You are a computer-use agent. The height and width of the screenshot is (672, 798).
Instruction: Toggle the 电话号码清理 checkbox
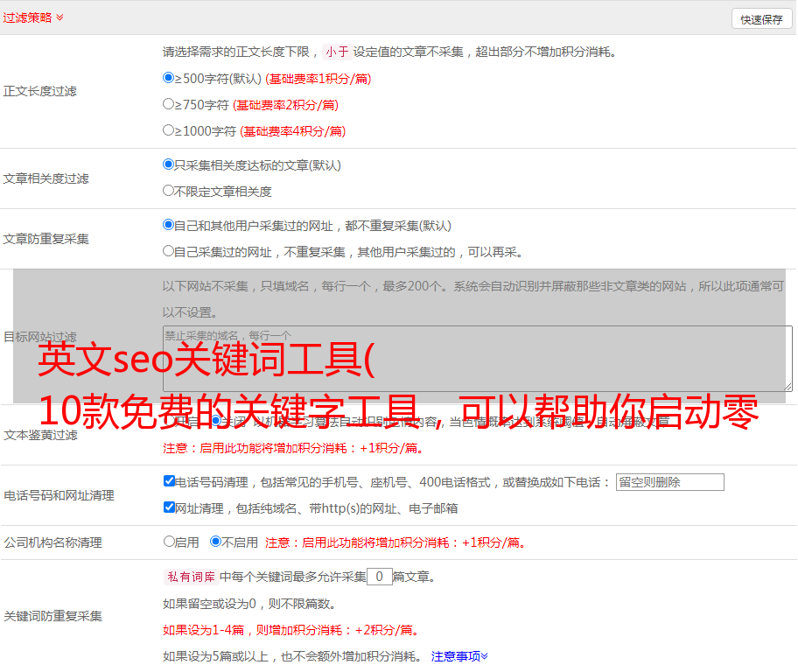pyautogui.click(x=170, y=481)
